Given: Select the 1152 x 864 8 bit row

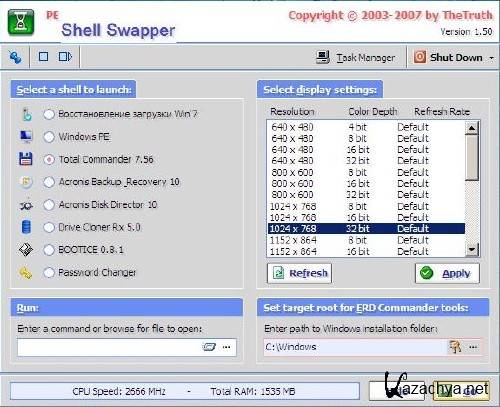Looking at the screenshot, I should (x=366, y=240).
